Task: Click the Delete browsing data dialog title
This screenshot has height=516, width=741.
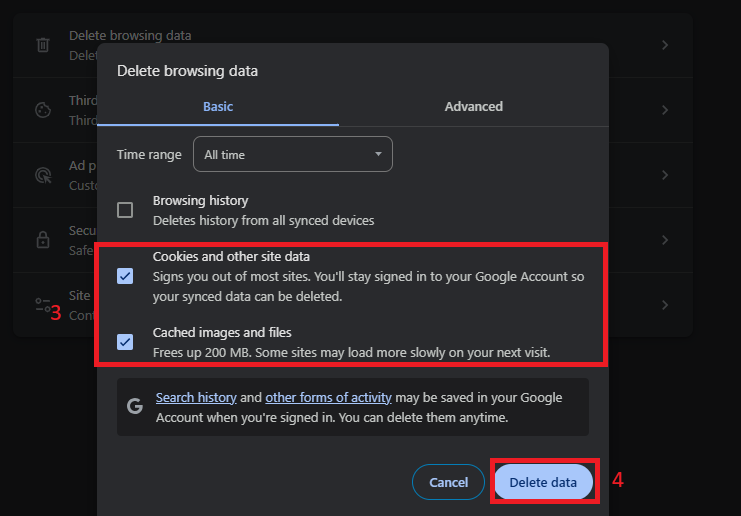Action: pos(187,71)
